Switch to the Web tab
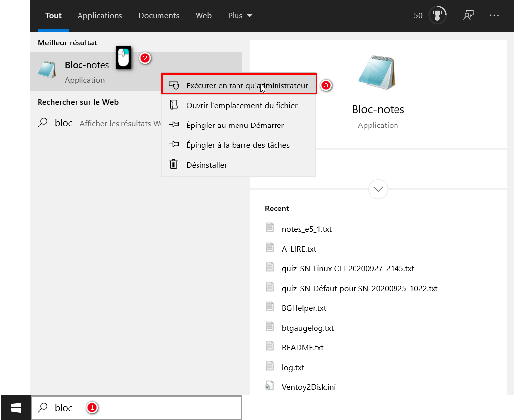The image size is (514, 420). point(203,15)
